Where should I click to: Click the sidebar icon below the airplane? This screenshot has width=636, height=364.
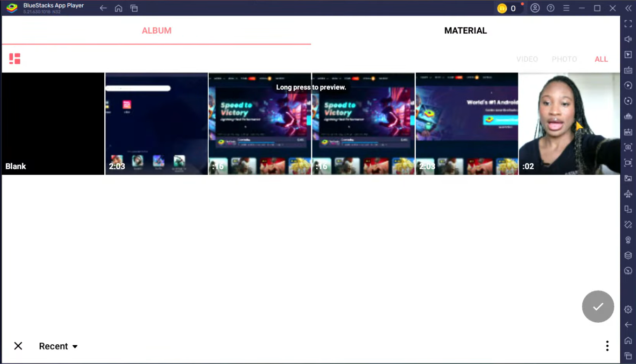click(628, 209)
